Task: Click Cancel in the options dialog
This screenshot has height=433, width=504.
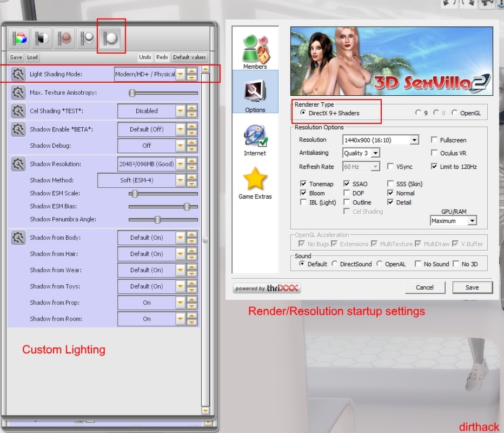Action: coord(425,287)
